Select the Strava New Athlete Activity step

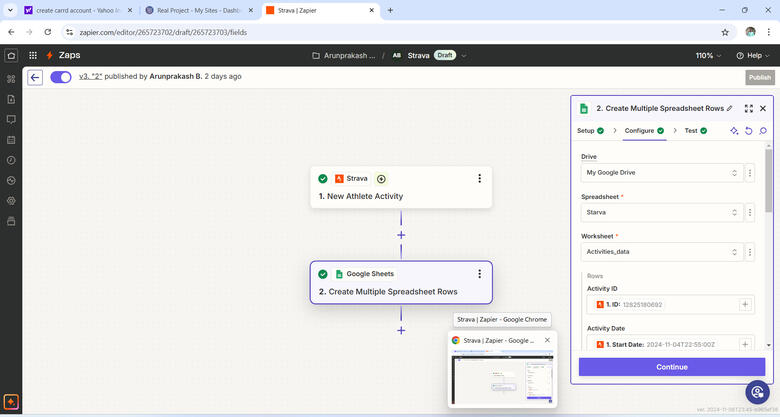click(x=401, y=187)
